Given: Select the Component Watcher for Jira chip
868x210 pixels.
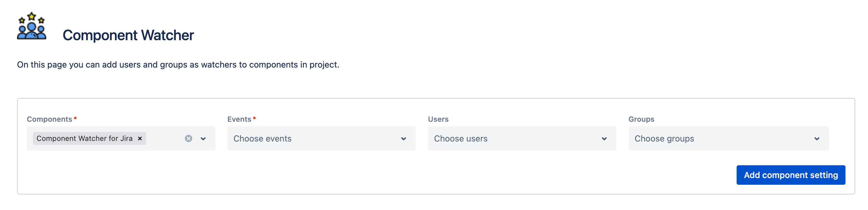Looking at the screenshot, I should (84, 138).
